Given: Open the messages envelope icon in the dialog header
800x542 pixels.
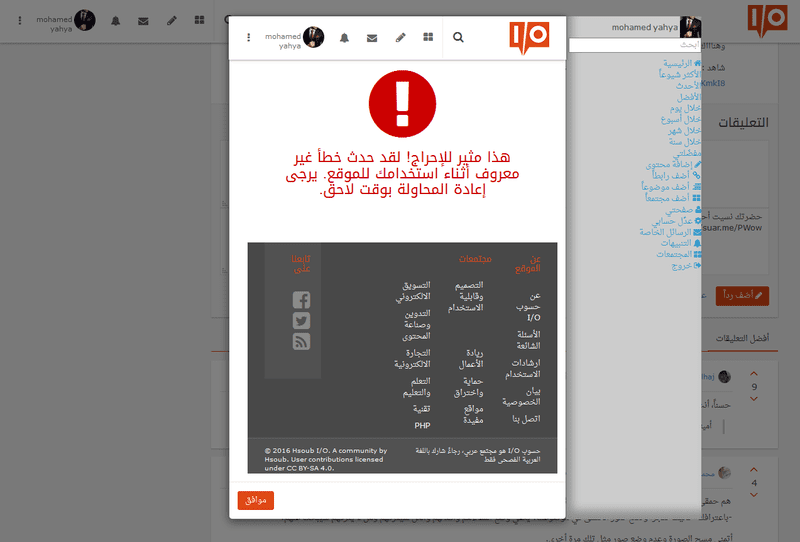Looking at the screenshot, I should 372,38.
